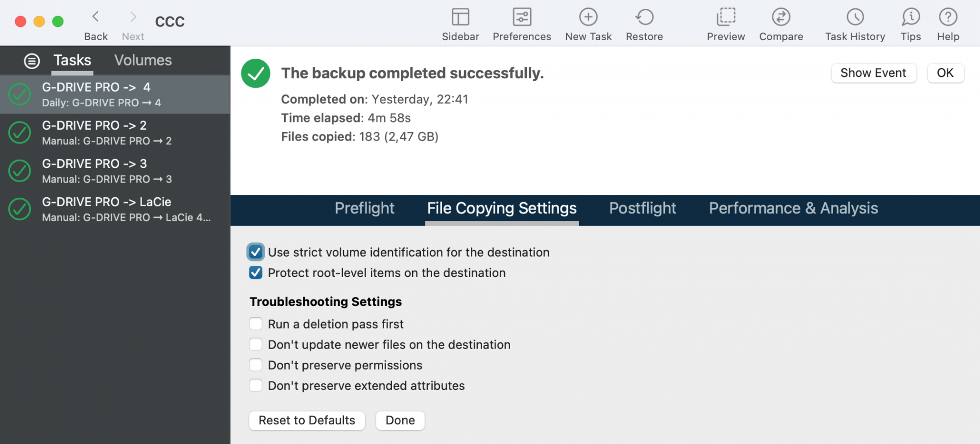Click the Show Event button

pos(873,73)
